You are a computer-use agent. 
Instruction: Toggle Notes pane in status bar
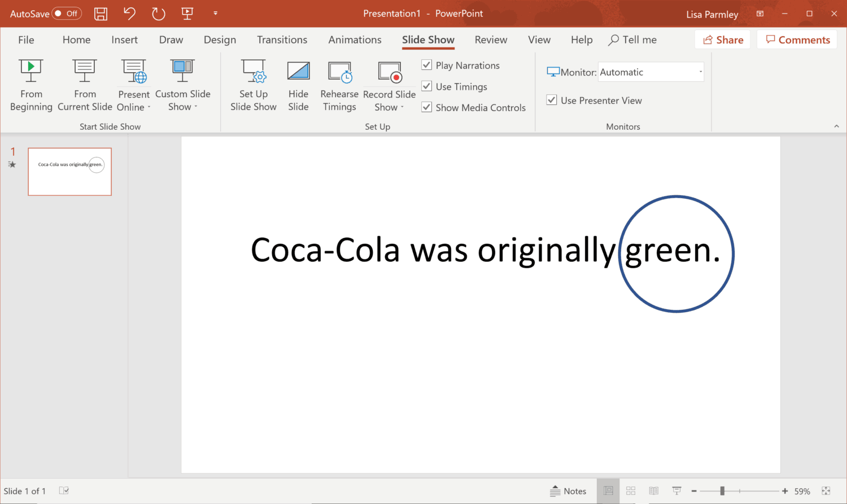coord(568,491)
